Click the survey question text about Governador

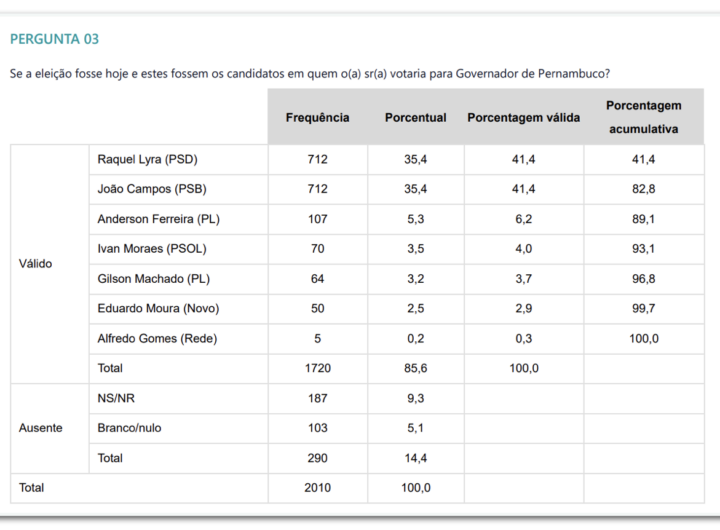pos(310,73)
